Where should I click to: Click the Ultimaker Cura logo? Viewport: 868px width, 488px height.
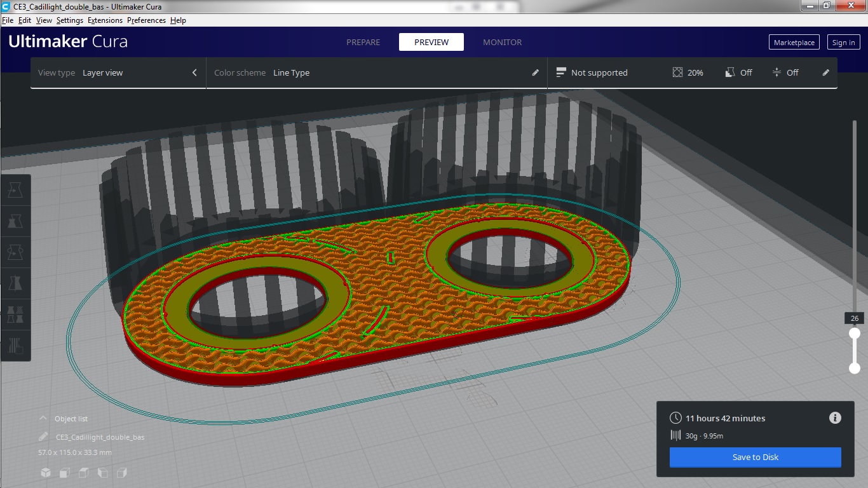tap(68, 42)
